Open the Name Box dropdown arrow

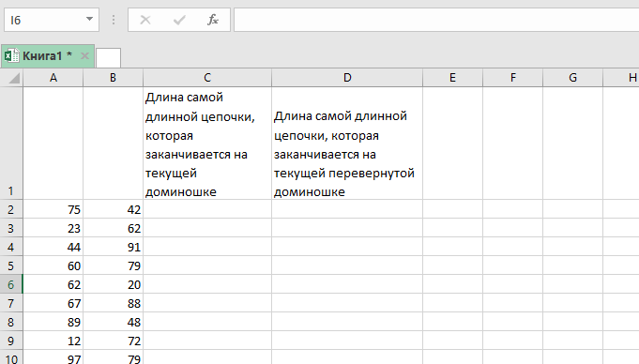[89, 19]
